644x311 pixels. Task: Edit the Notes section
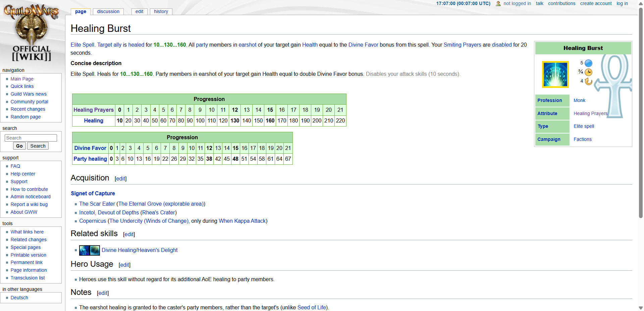coord(103,293)
